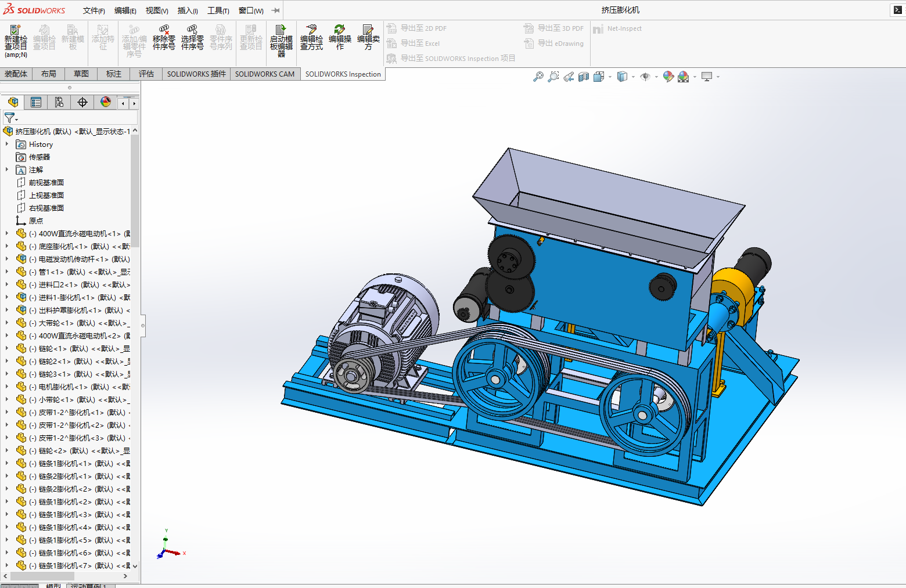Select 右视基准面 right plane
Viewport: 906px width, 588px height.
(46, 208)
